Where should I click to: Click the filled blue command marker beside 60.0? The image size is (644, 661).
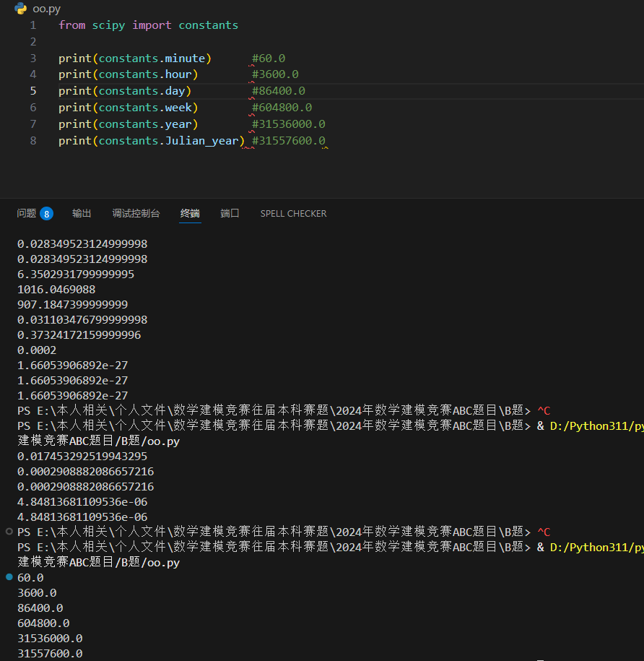coord(9,577)
